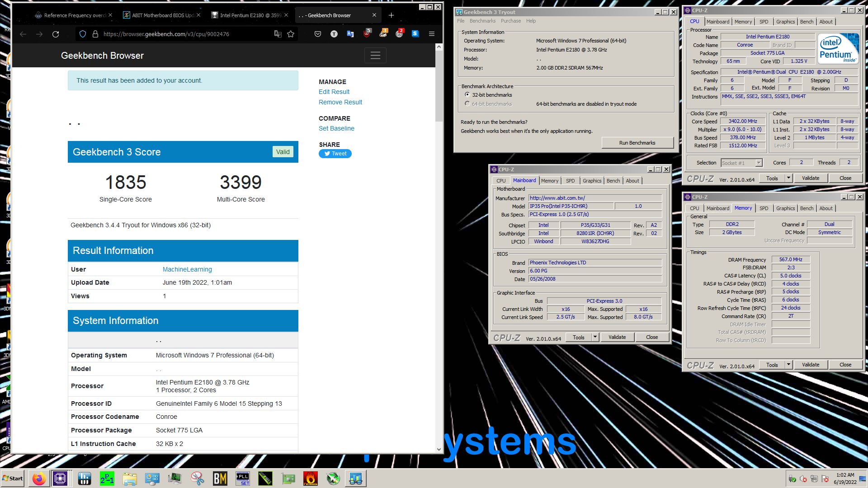Open the Snipping Tool scissors icon

[x=198, y=479]
